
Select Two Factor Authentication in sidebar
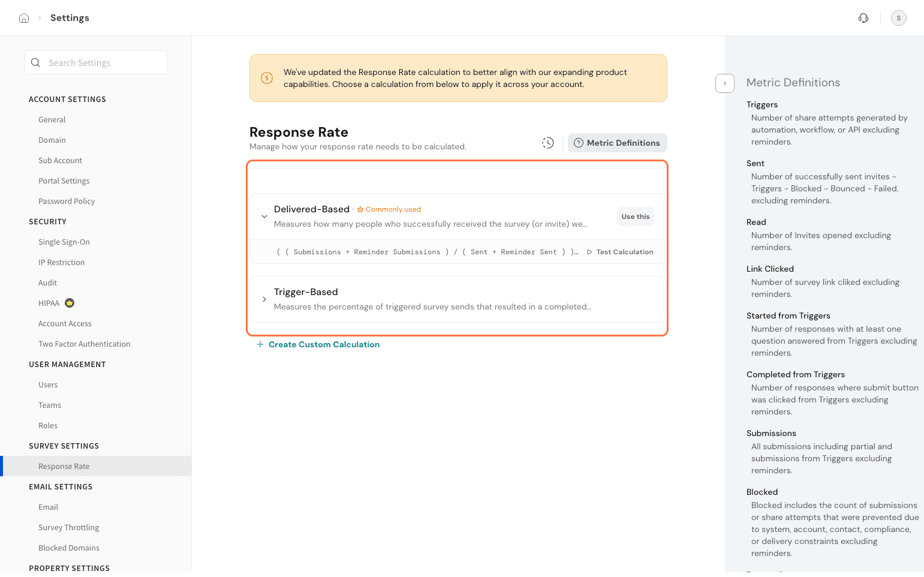[x=84, y=344]
